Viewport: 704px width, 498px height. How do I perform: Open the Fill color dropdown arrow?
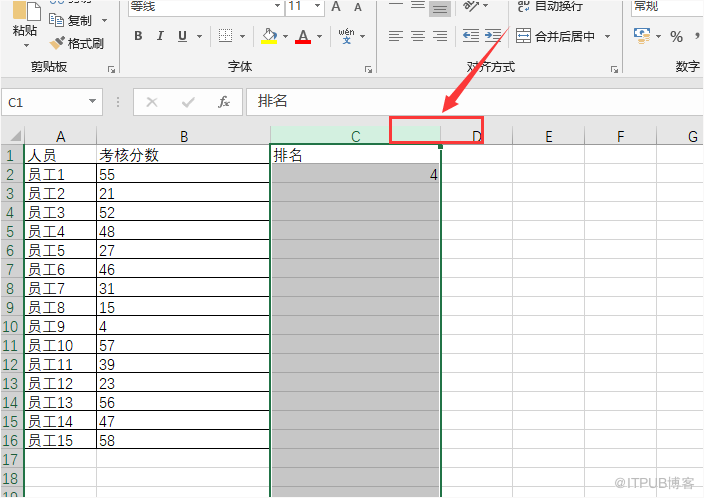click(x=285, y=36)
